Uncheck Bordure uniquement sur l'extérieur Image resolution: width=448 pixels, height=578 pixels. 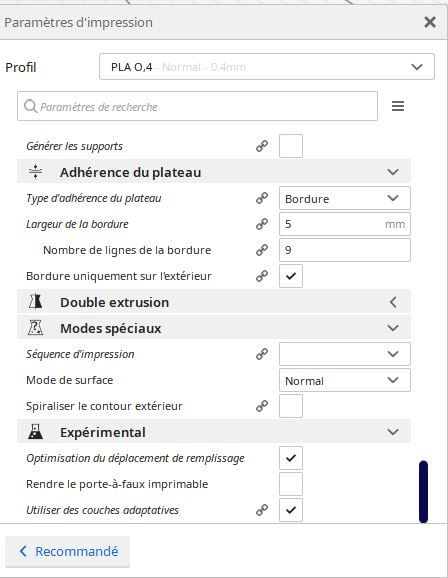point(291,276)
